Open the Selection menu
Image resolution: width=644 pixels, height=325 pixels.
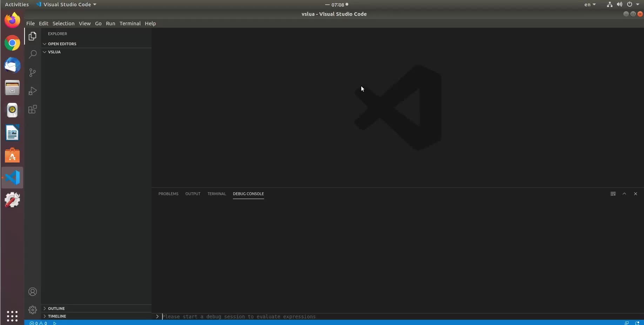63,24
